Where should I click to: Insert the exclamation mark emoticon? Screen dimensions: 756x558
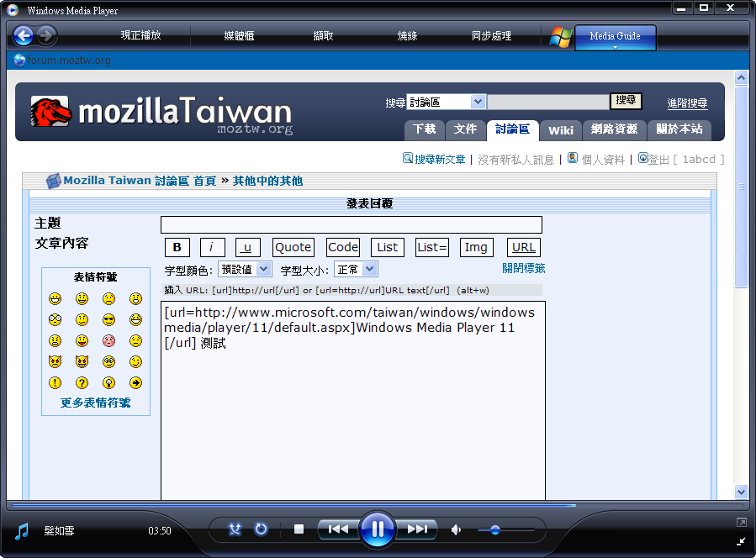click(x=55, y=382)
